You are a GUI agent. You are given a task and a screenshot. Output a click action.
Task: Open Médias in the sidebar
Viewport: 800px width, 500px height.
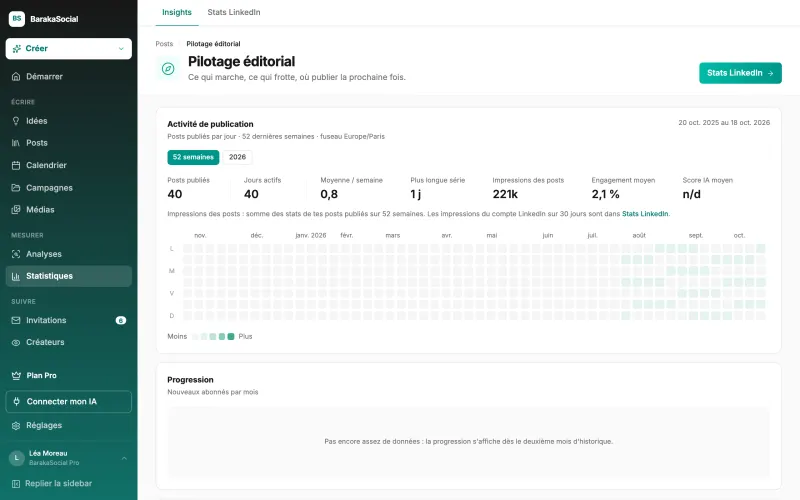click(68, 210)
